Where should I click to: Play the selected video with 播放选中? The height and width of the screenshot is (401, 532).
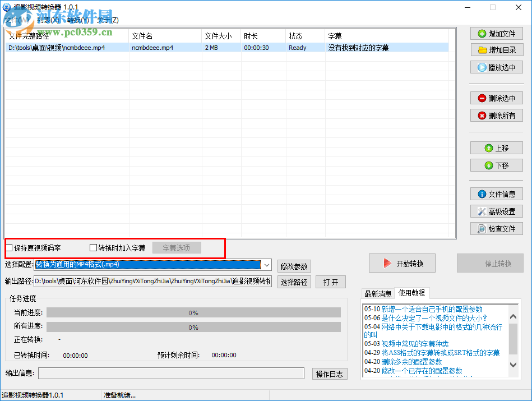[x=496, y=67]
